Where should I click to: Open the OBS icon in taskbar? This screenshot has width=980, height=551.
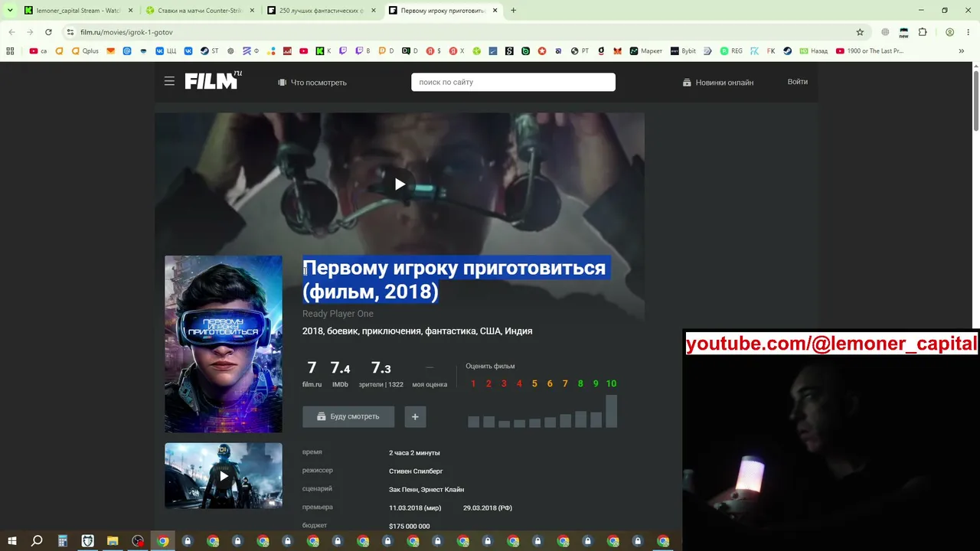click(x=138, y=541)
